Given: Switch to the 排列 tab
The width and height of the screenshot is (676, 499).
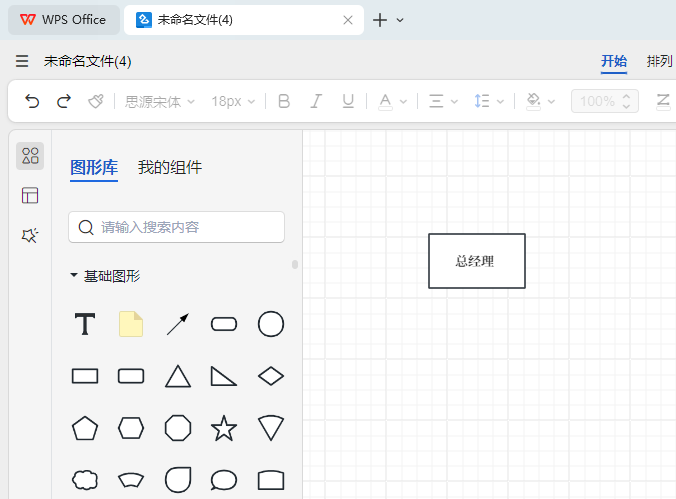Looking at the screenshot, I should point(659,61).
